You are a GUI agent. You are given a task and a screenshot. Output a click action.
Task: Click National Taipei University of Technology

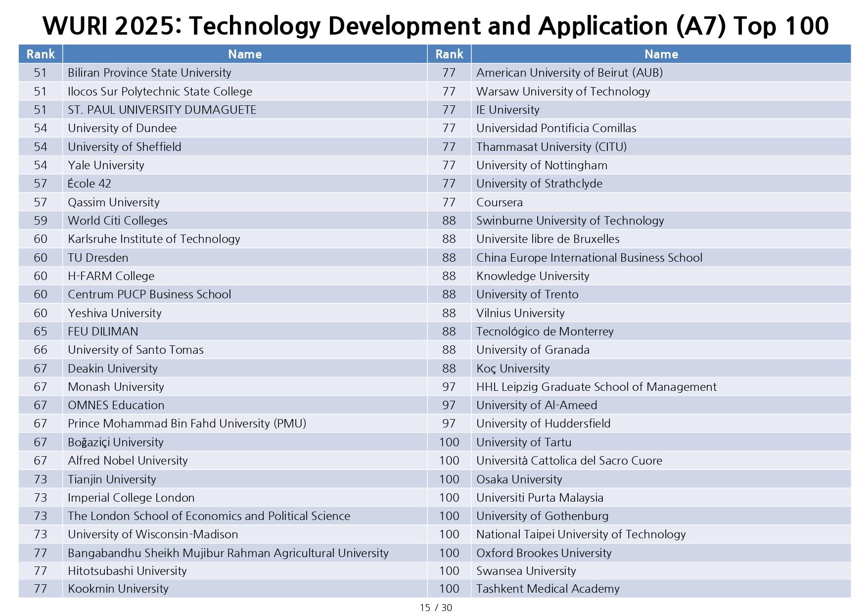(x=581, y=534)
